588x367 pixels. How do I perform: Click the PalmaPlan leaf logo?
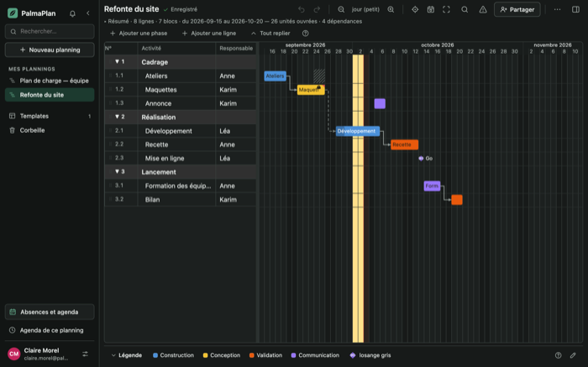13,13
